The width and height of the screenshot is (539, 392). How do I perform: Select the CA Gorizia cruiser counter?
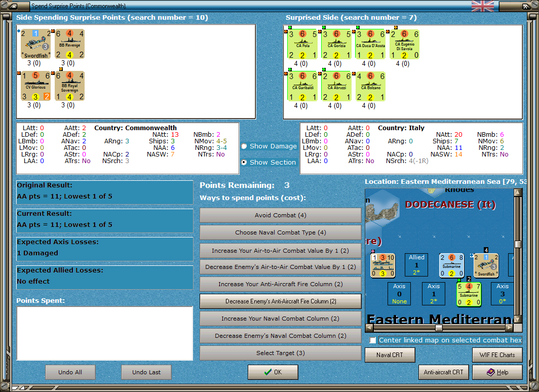pos(336,45)
